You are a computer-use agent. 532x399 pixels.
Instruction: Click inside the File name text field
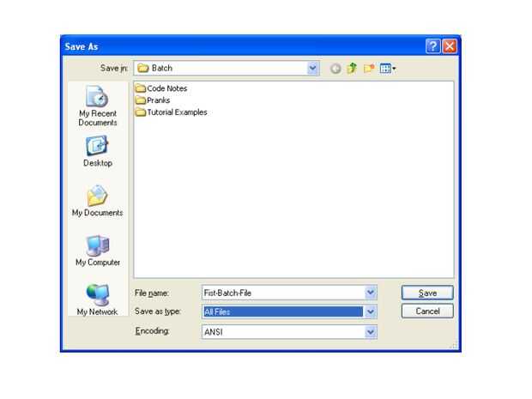[284, 293]
